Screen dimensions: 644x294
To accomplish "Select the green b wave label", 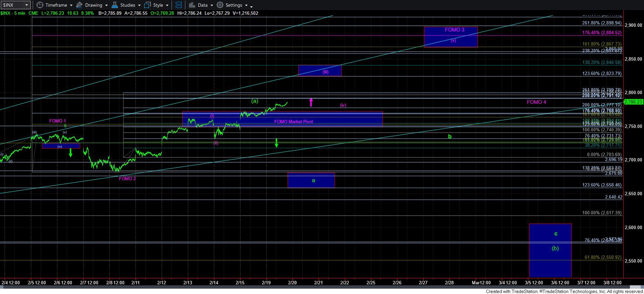I will click(450, 136).
